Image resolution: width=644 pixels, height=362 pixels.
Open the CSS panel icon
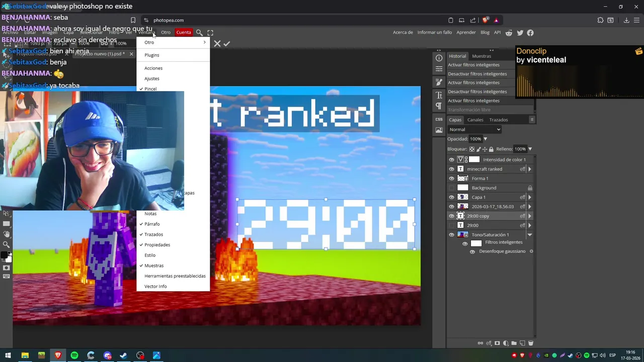point(439,119)
